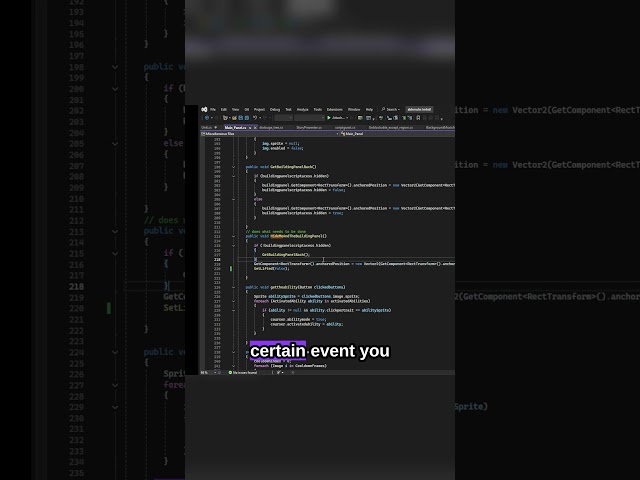Image resolution: width=640 pixels, height=480 pixels.
Task: Click the GetBuildingPanelBack call on line 217
Action: click(286, 255)
